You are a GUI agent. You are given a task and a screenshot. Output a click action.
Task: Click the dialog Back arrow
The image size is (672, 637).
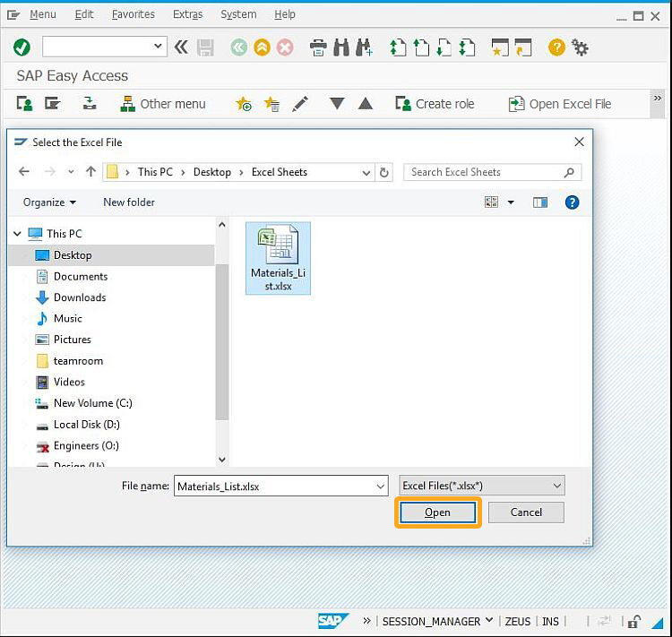pyautogui.click(x=24, y=172)
